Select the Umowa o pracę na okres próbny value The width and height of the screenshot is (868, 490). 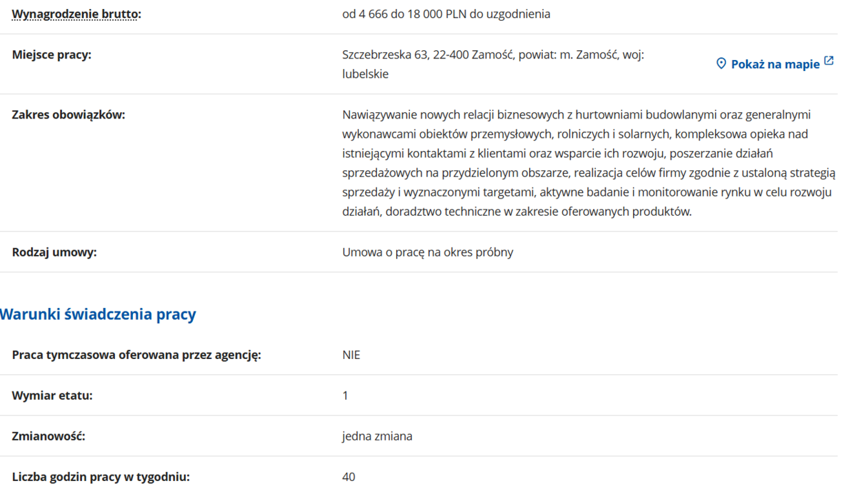pos(427,252)
